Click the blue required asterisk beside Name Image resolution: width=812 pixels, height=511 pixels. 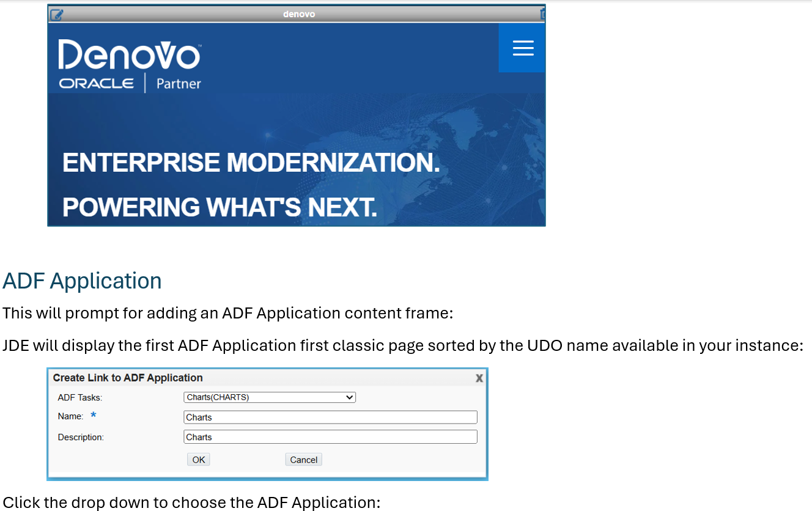pos(94,416)
